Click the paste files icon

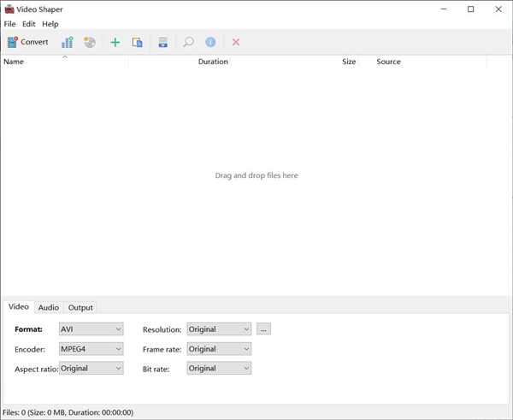[x=138, y=42]
